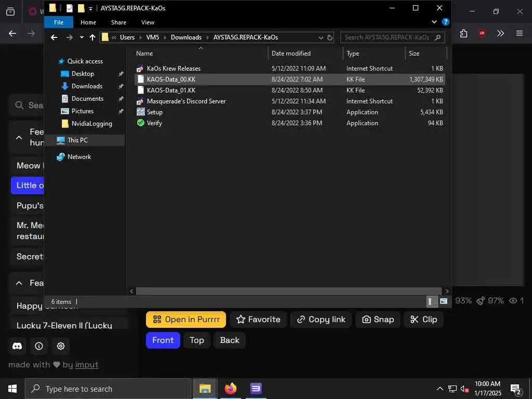532x399 pixels.
Task: Open the File menu tab
Action: click(x=58, y=22)
